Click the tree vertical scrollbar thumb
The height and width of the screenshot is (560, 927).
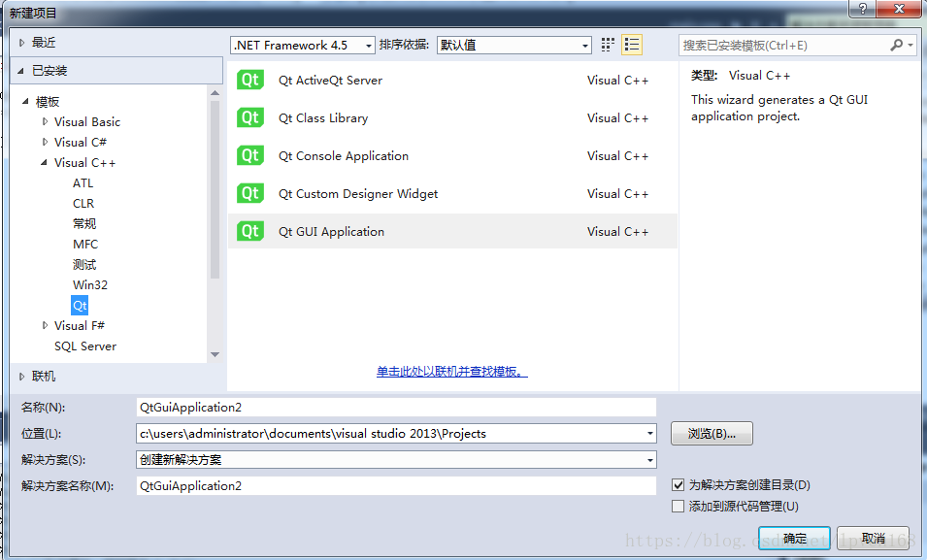click(x=215, y=189)
